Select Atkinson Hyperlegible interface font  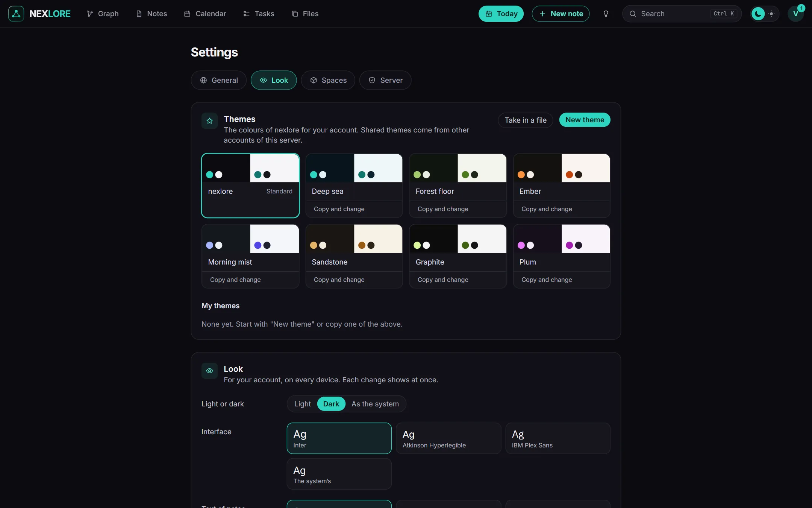(448, 438)
